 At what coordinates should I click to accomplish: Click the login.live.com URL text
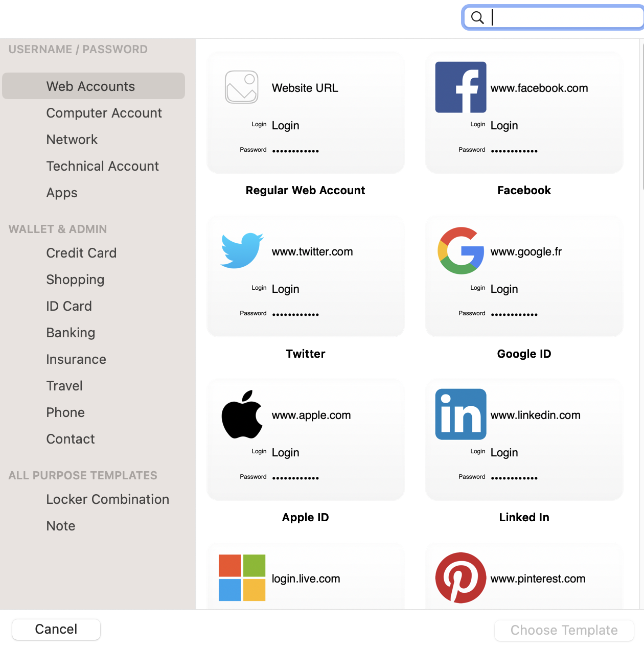point(306,578)
